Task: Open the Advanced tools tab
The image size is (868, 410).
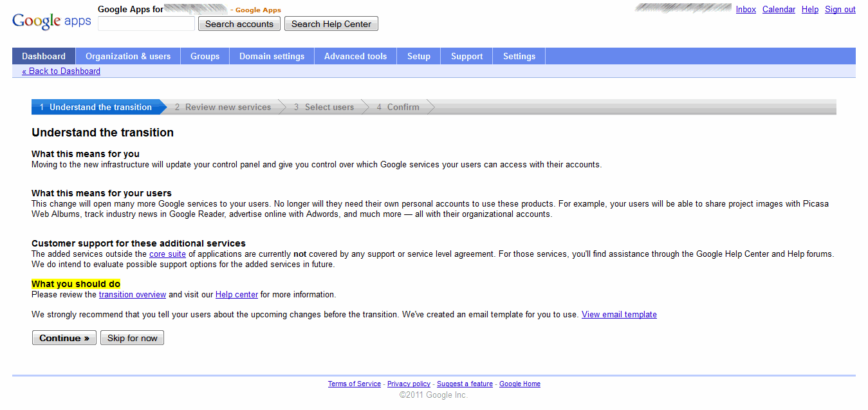Action: (356, 56)
